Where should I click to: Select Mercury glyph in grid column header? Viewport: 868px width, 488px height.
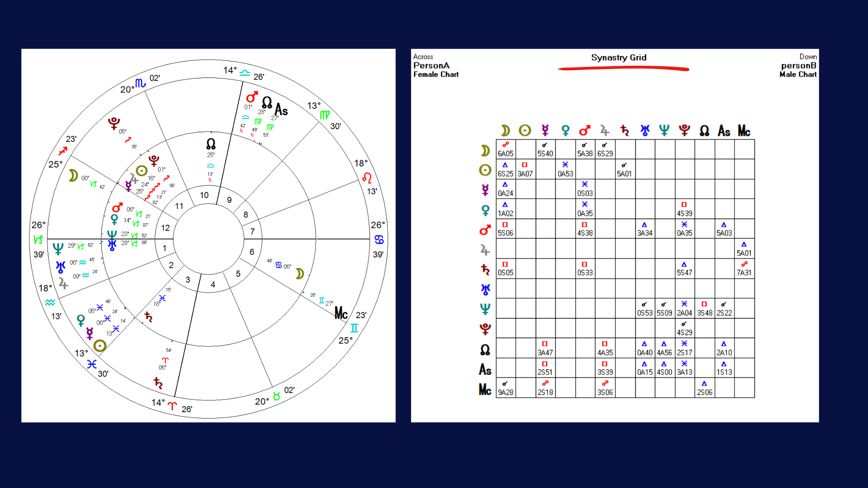click(545, 130)
